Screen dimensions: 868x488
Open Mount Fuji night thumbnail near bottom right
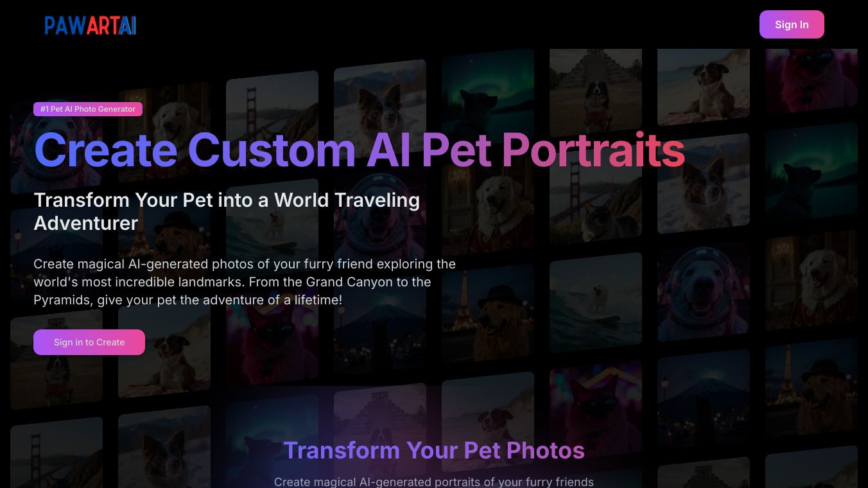(x=704, y=398)
